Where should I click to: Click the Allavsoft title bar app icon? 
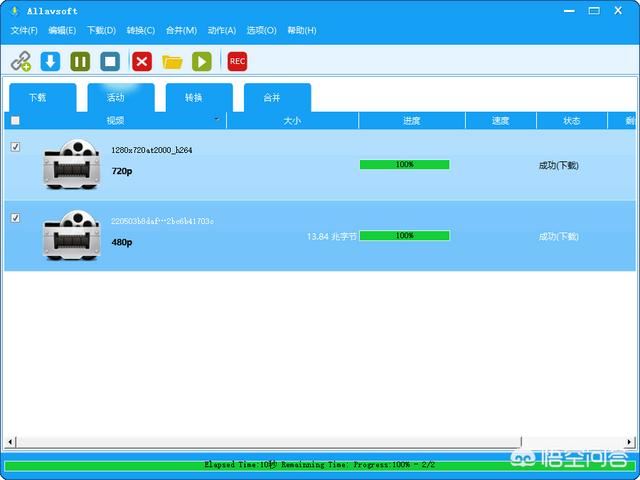pyautogui.click(x=15, y=11)
